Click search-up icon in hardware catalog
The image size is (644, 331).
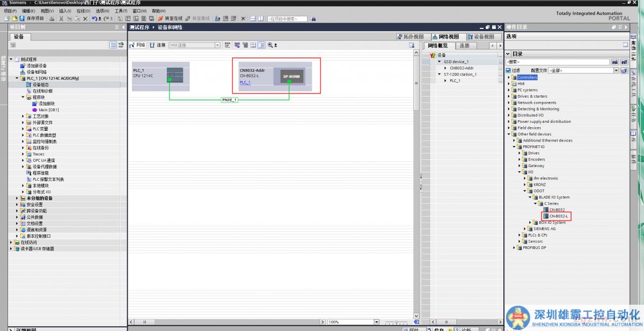click(624, 62)
